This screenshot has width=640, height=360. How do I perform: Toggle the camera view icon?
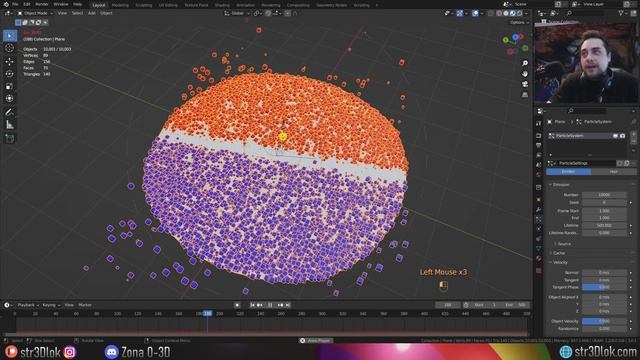tap(525, 84)
